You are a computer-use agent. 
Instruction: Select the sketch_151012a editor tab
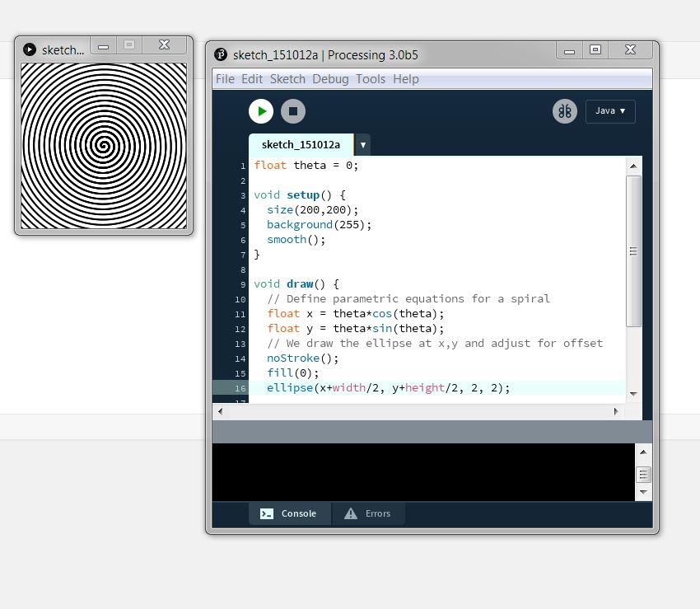[x=301, y=145]
